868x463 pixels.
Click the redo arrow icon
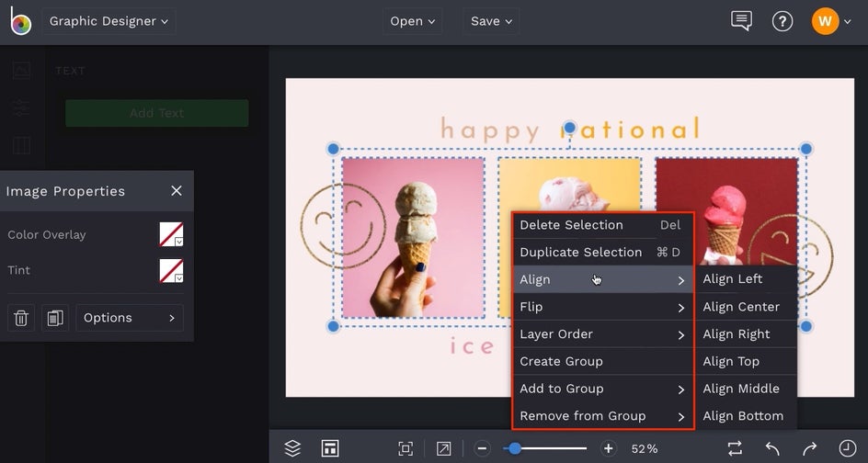[809, 448]
